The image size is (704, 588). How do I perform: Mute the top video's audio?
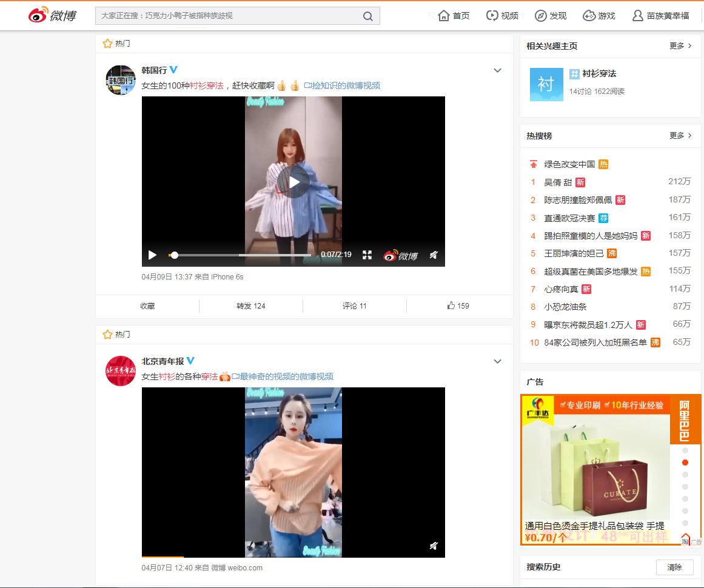point(433,255)
